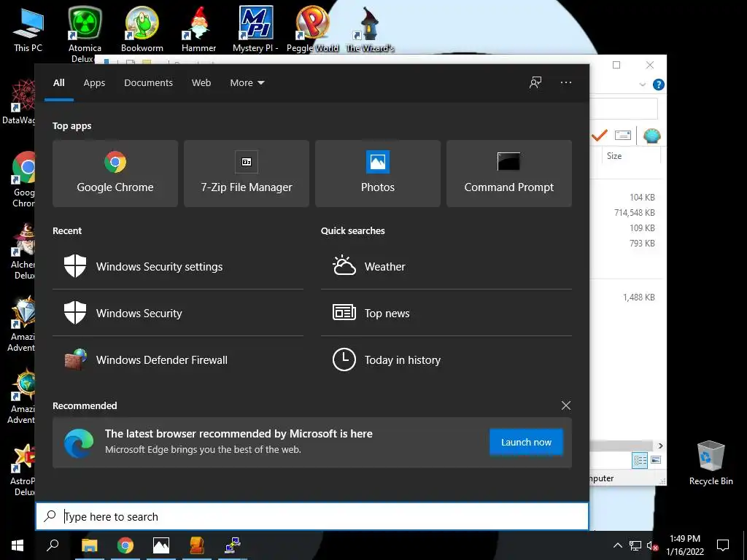747x560 pixels.
Task: Select Bookworm desktop shortcut
Action: (x=142, y=29)
